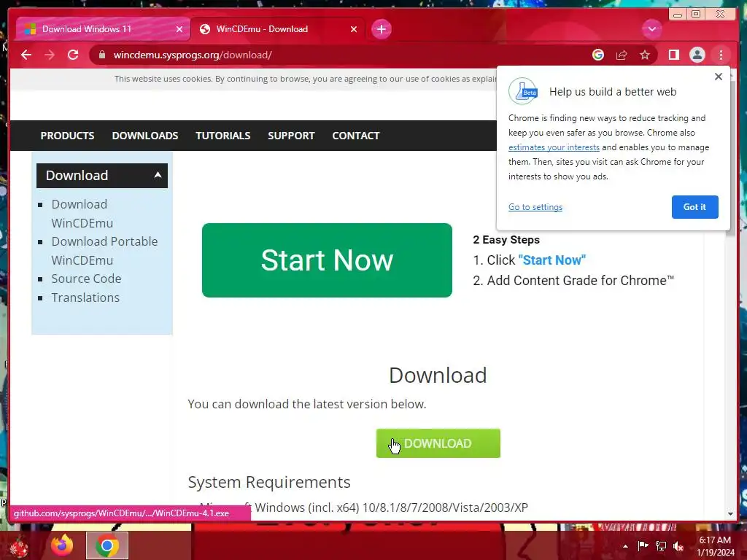
Task: Collapse the Download sidebar section arrow
Action: coord(158,175)
